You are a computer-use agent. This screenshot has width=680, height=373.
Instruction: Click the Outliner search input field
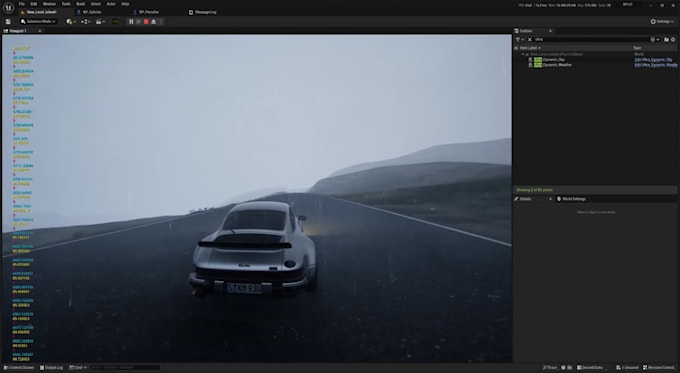[x=592, y=39]
